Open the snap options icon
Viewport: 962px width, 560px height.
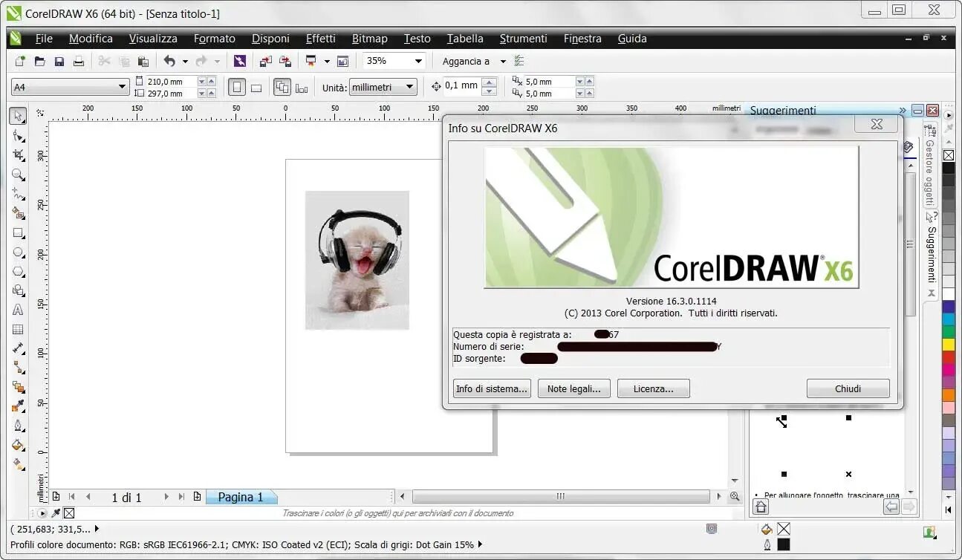(x=519, y=62)
